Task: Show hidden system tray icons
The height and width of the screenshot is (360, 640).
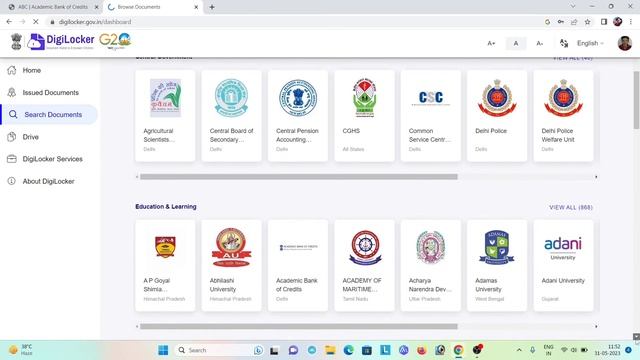Action: pos(519,350)
